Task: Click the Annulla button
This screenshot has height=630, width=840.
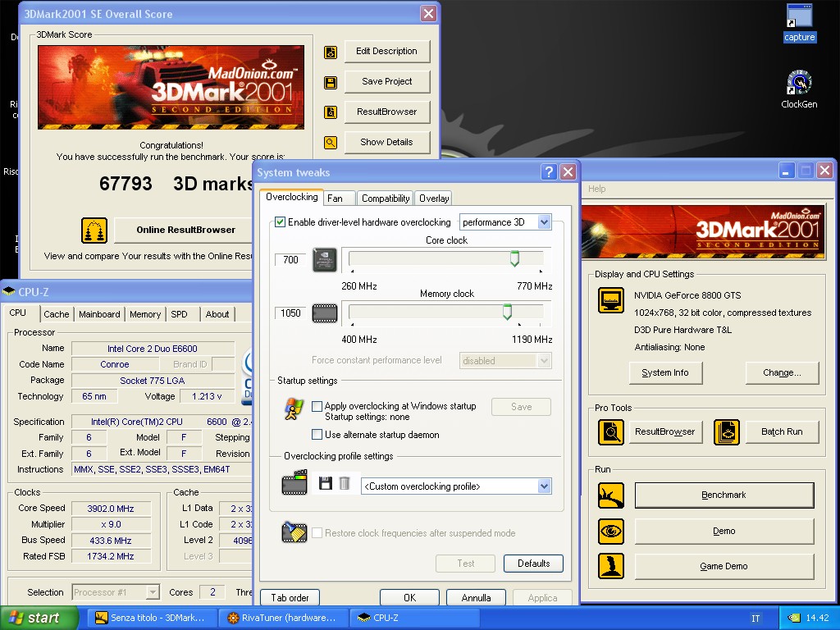Action: click(x=477, y=597)
